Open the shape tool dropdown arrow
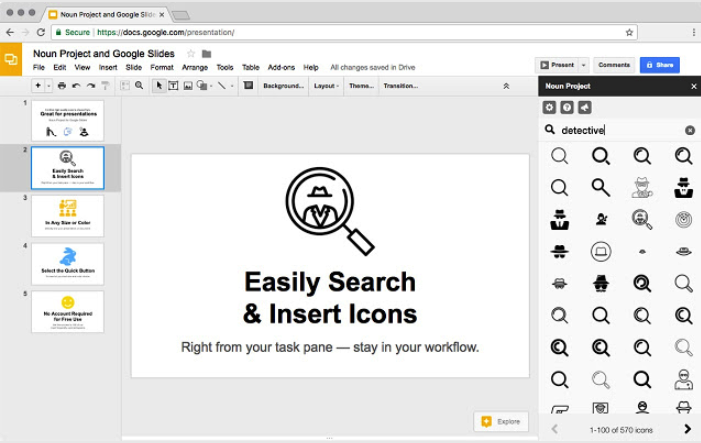Image resolution: width=701 pixels, height=443 pixels. [x=211, y=86]
